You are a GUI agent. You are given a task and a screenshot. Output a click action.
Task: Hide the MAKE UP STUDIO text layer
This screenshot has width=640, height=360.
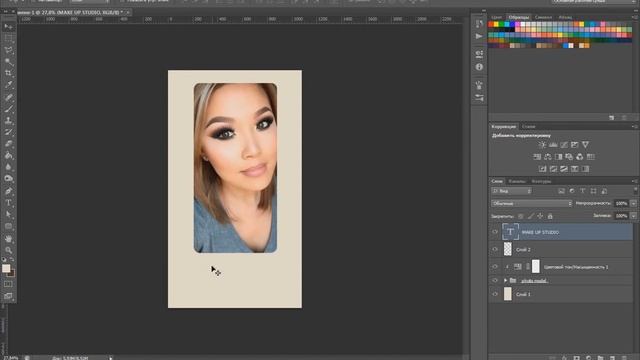point(495,232)
